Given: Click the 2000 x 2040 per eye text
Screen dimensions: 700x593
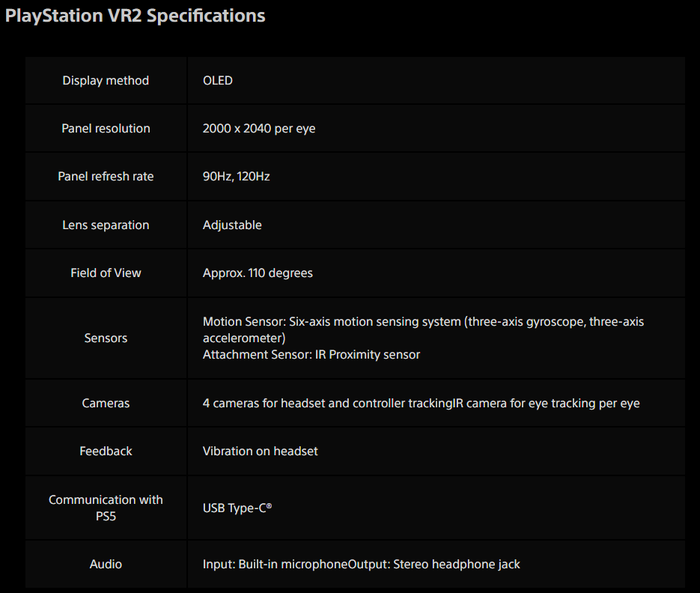Looking at the screenshot, I should [259, 129].
